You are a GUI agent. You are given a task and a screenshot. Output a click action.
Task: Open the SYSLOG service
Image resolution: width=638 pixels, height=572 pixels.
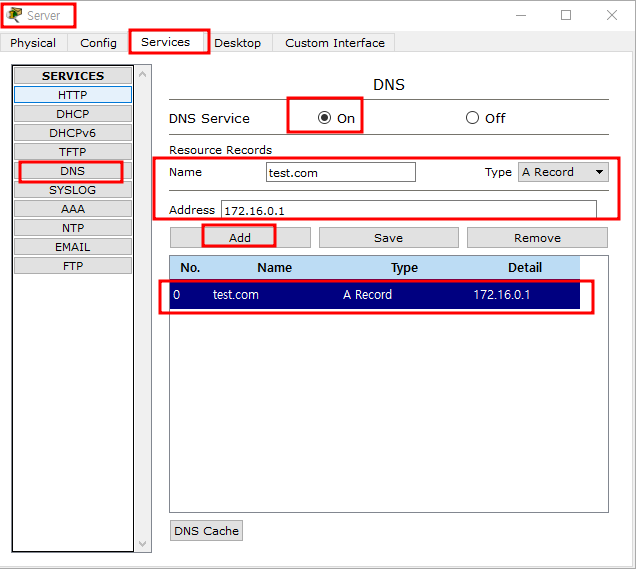click(73, 190)
